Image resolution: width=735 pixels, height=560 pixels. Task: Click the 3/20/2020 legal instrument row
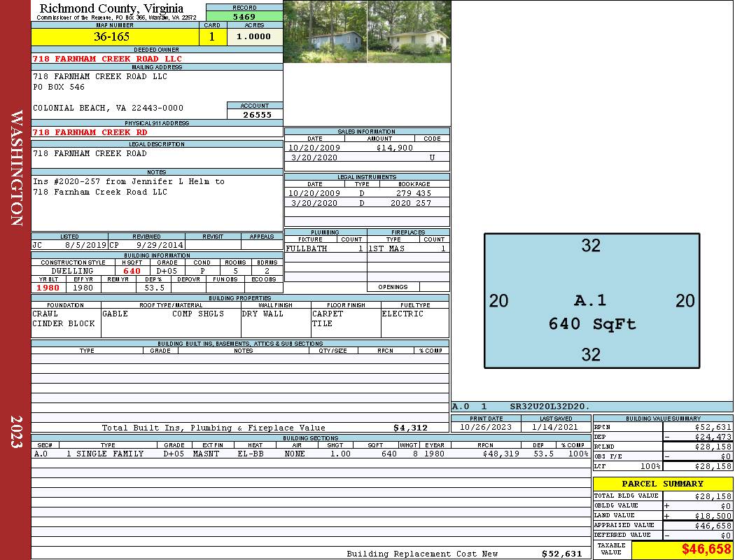click(367, 203)
